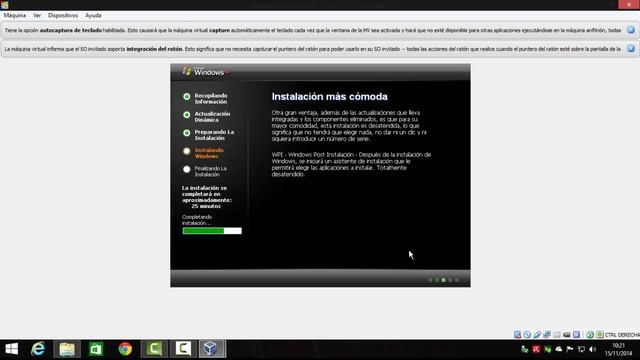Open Action Center flag tray icon

pyautogui.click(x=570, y=349)
